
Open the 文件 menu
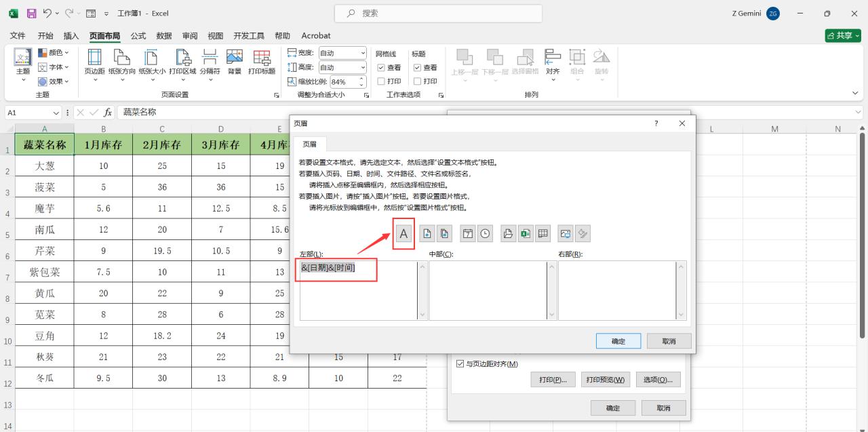click(x=18, y=35)
